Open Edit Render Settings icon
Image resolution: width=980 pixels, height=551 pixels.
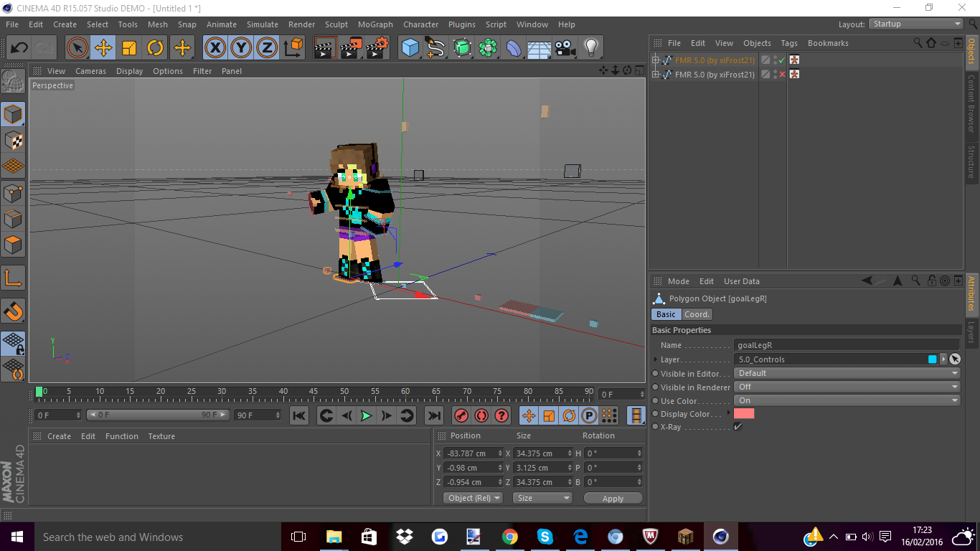tap(377, 48)
